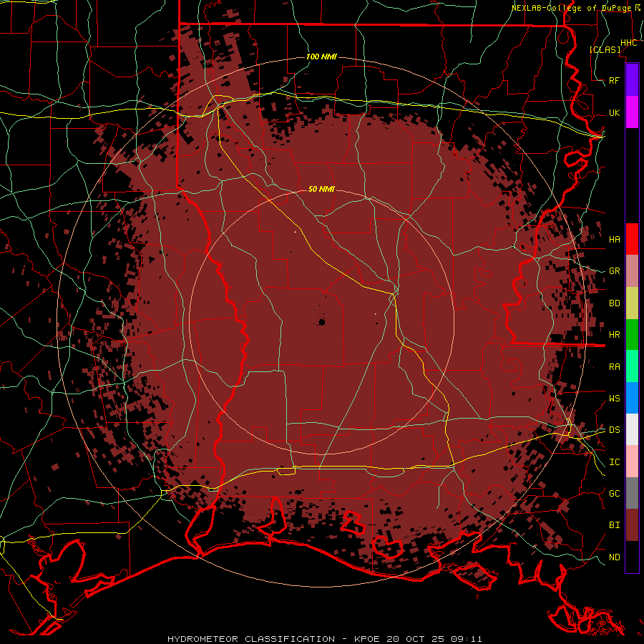This screenshot has height=644, width=644.
Task: Click the RA legend label
Action: click(615, 367)
